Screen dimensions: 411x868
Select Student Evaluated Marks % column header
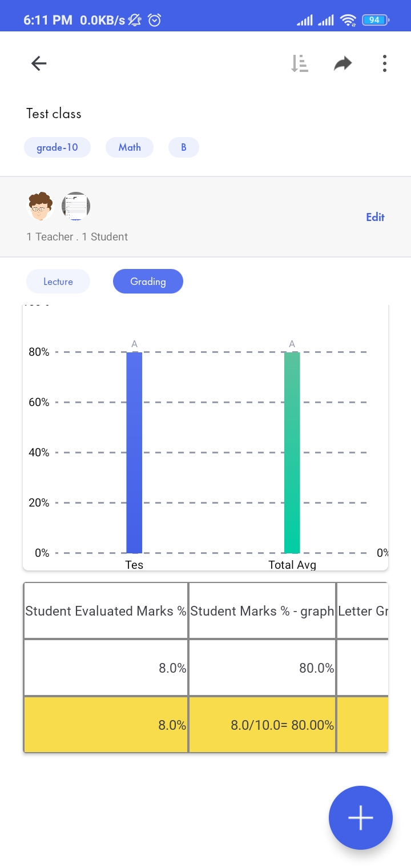pos(106,611)
